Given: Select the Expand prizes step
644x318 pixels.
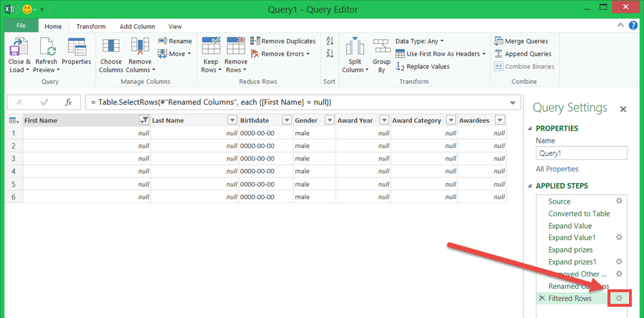Looking at the screenshot, I should point(570,249).
